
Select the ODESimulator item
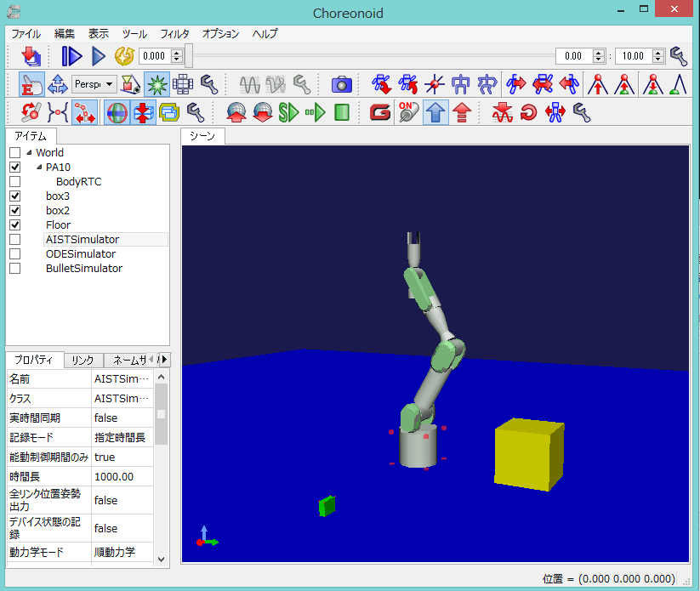[81, 254]
